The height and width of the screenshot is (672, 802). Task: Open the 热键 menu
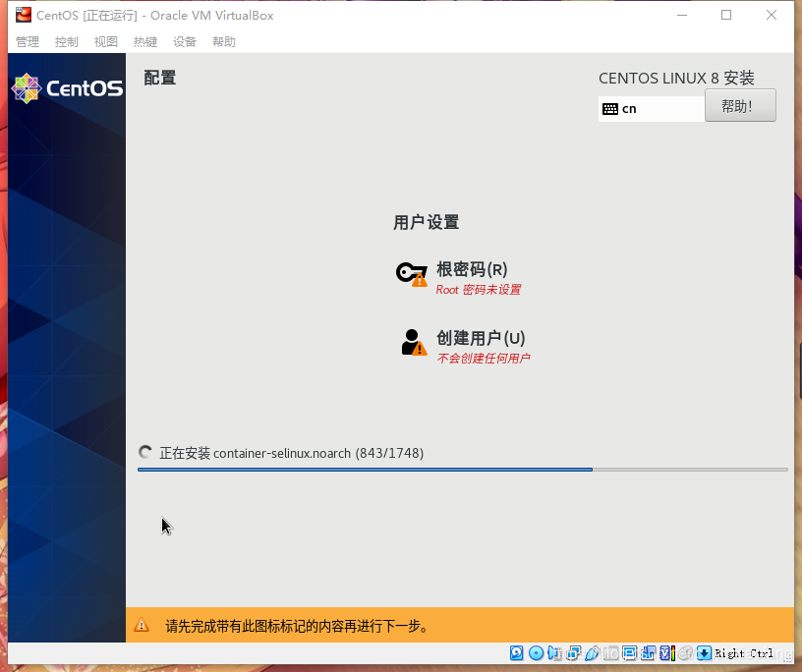coord(145,41)
